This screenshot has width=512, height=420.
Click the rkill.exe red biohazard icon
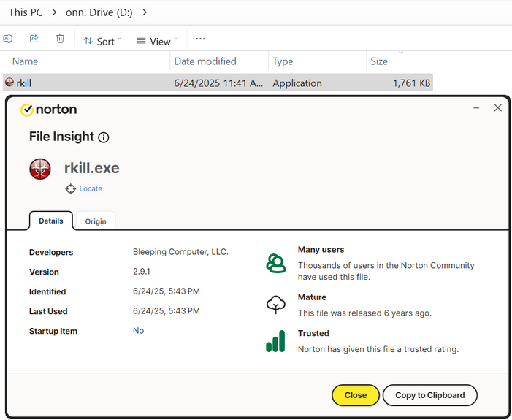(40, 169)
